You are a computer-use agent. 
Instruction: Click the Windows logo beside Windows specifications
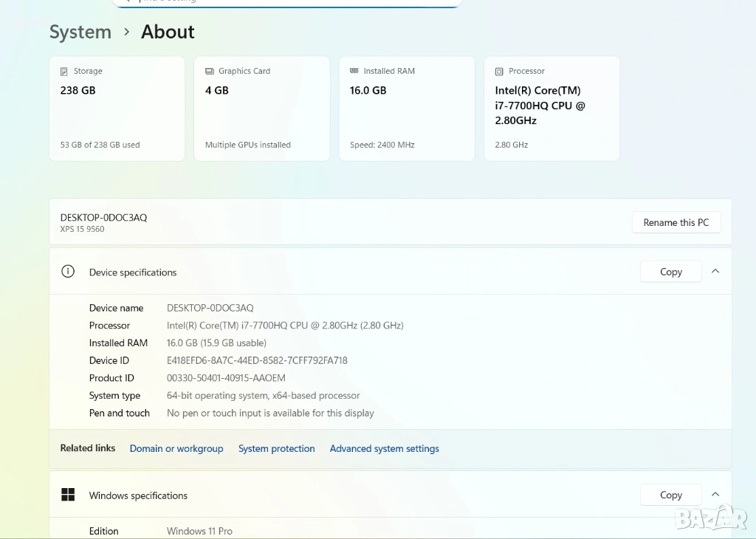[68, 495]
